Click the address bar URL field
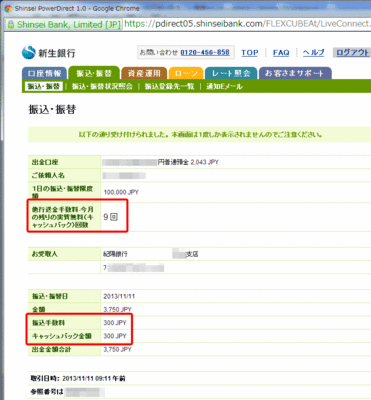The width and height of the screenshot is (371, 400). [247, 24]
